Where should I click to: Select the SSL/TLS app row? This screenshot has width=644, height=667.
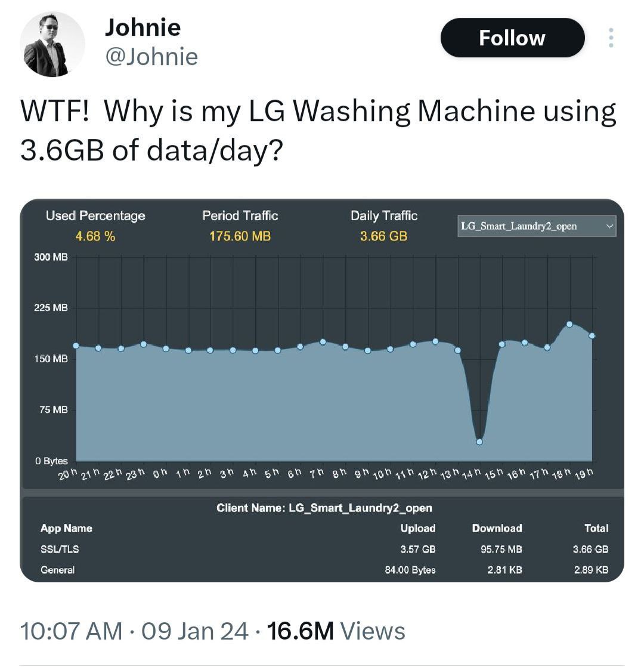[x=60, y=549]
